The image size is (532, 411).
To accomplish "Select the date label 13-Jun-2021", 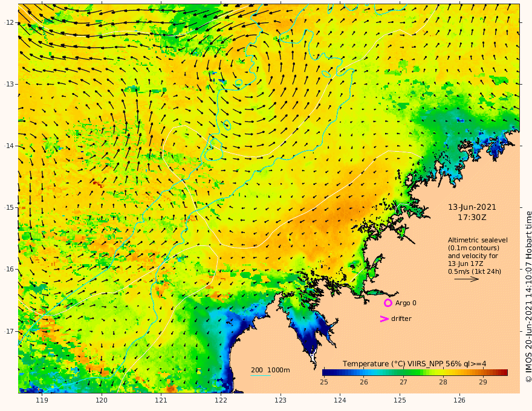I will (x=472, y=207).
